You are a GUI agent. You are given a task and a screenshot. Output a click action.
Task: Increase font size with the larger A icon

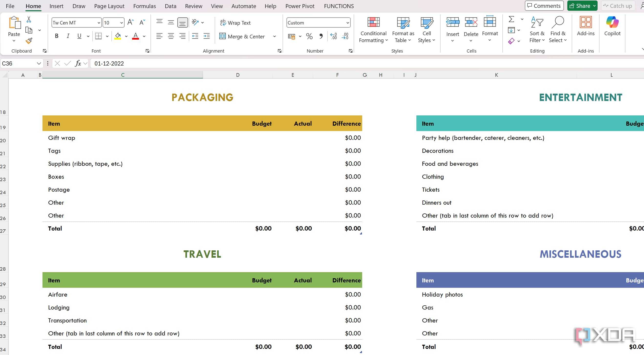click(x=130, y=22)
